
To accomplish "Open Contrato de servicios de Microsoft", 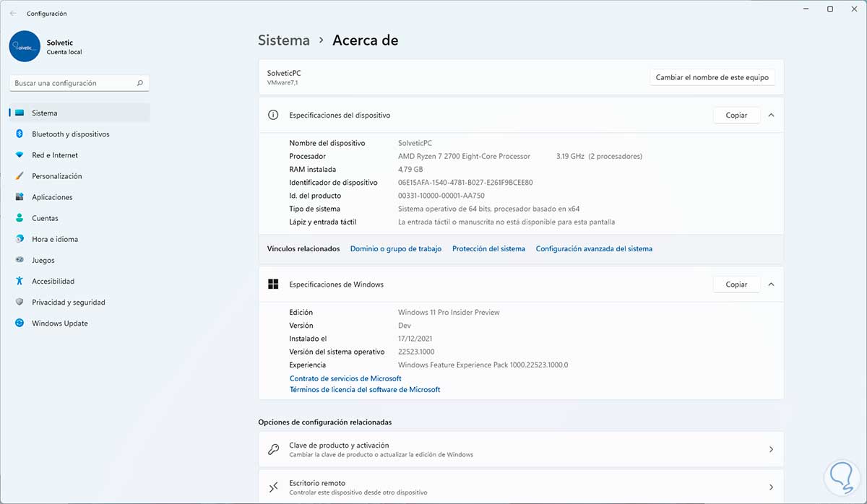I will tap(345, 378).
